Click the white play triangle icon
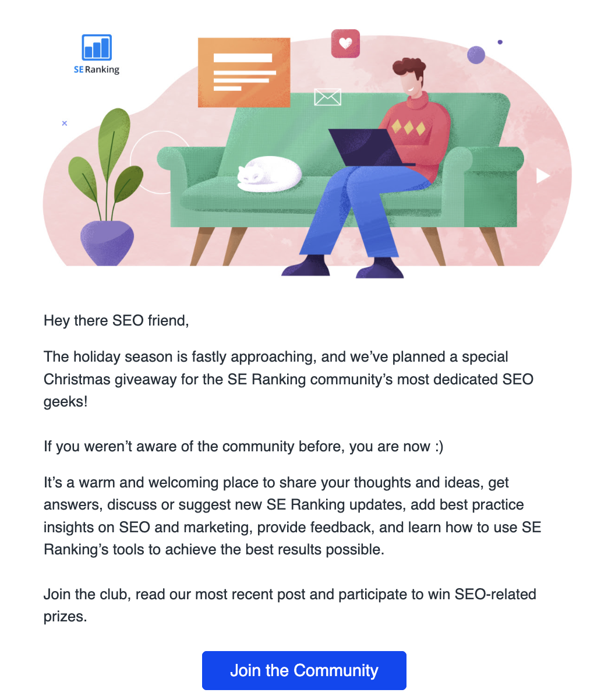Screen dimensions: 608x700 543,175
